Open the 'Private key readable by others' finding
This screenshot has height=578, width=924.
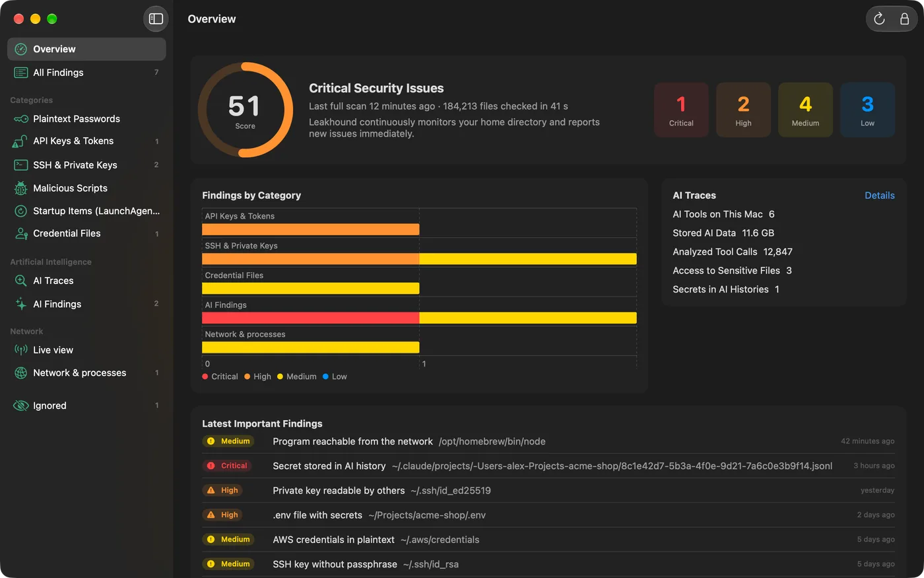[x=548, y=490]
